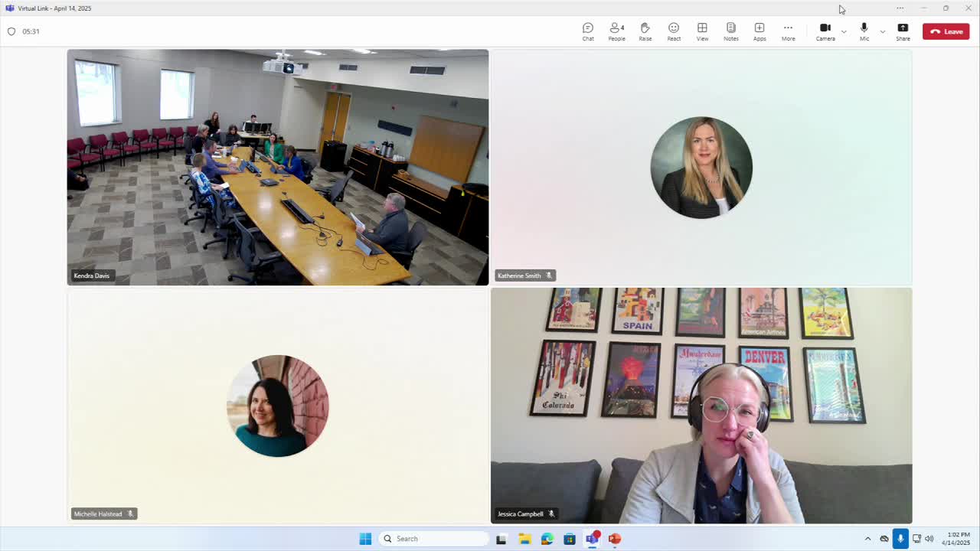Expand the Camera options dropdown arrow
980x551 pixels.
point(844,31)
